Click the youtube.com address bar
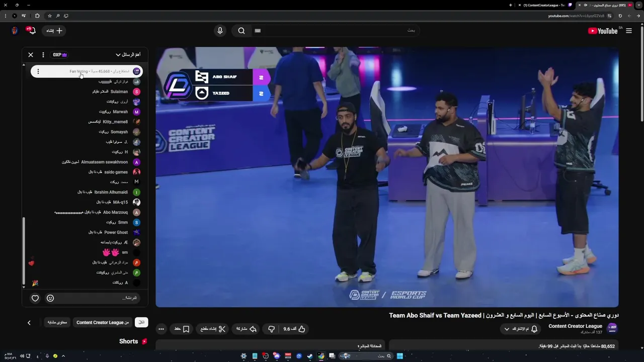The width and height of the screenshot is (644, 362). point(576,16)
